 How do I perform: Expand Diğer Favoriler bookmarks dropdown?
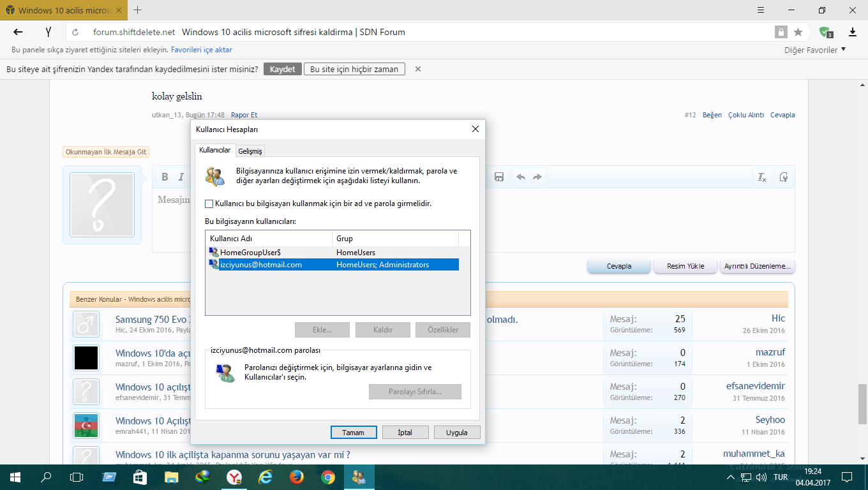pos(815,50)
